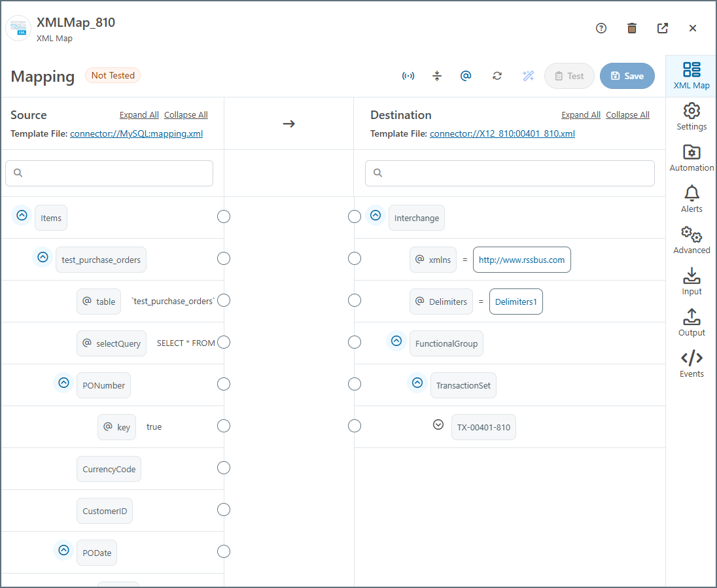Image resolution: width=717 pixels, height=588 pixels.
Task: Open connector in new window icon
Action: 663,28
